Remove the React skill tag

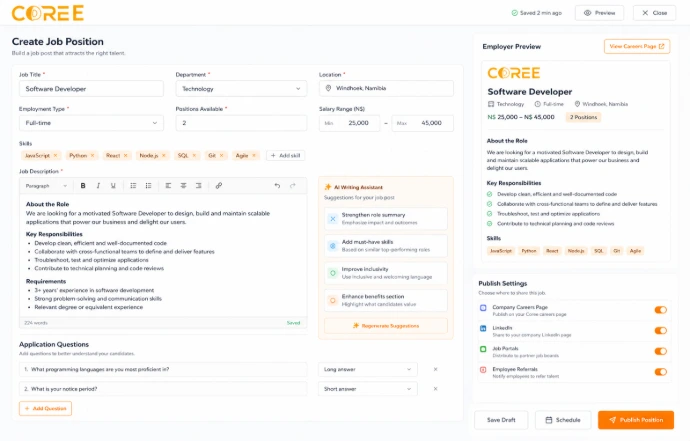125,155
